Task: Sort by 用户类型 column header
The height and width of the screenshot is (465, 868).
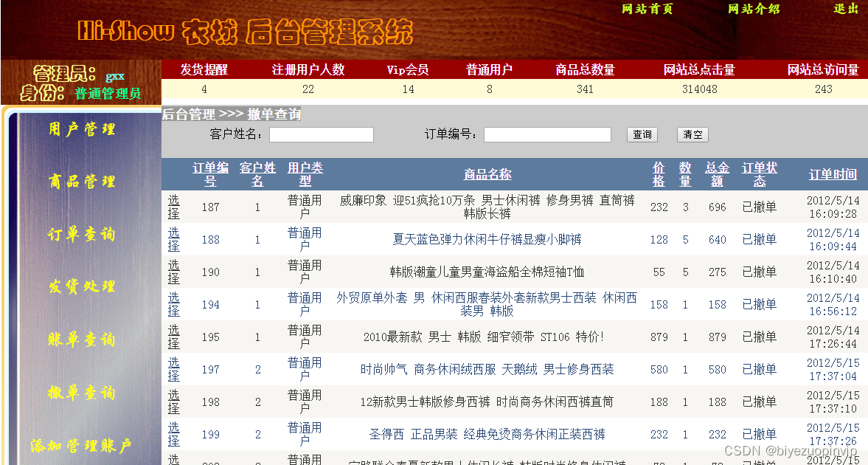Action: [305, 174]
